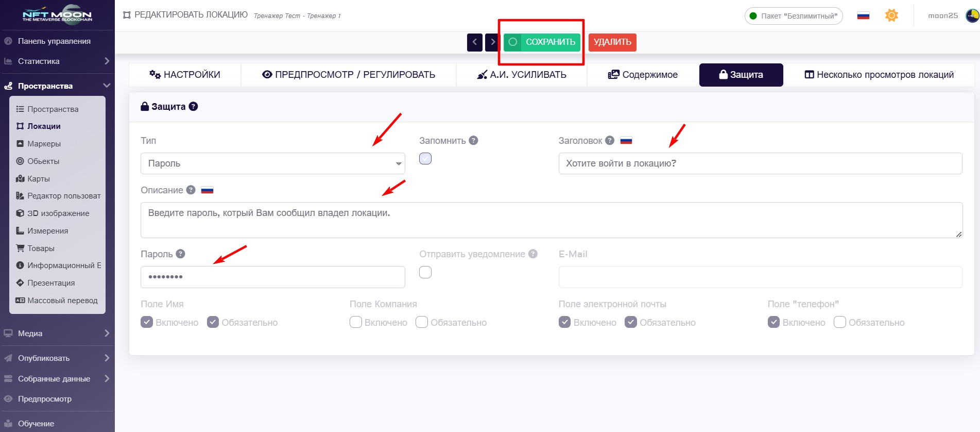Click into the Заголовок text field
This screenshot has width=980, height=432.
tap(760, 163)
